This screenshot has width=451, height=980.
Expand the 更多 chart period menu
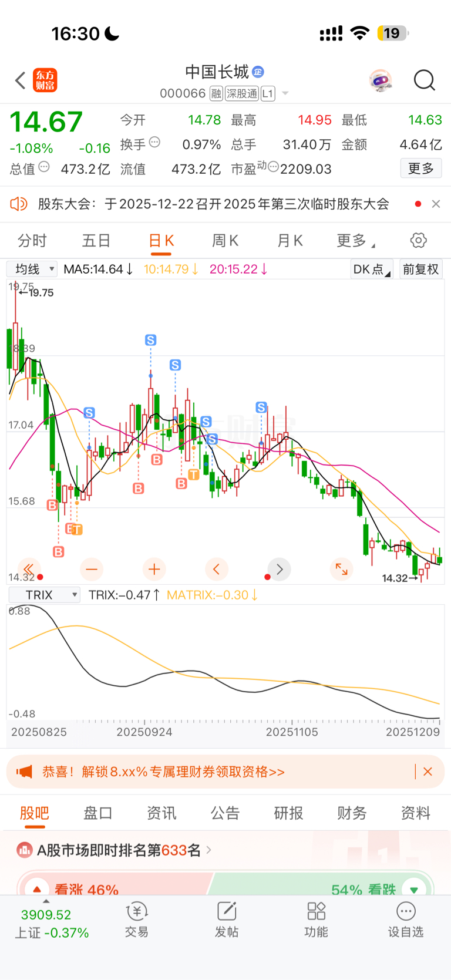click(x=356, y=241)
